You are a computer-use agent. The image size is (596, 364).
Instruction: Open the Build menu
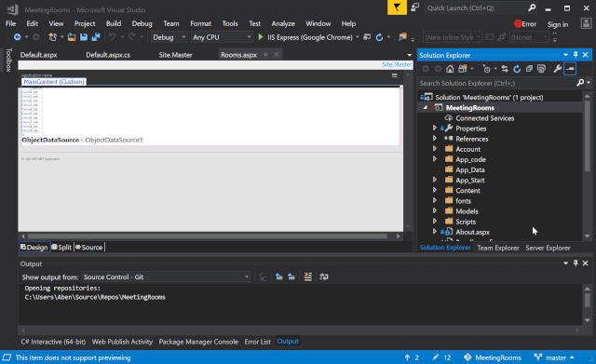[114, 23]
